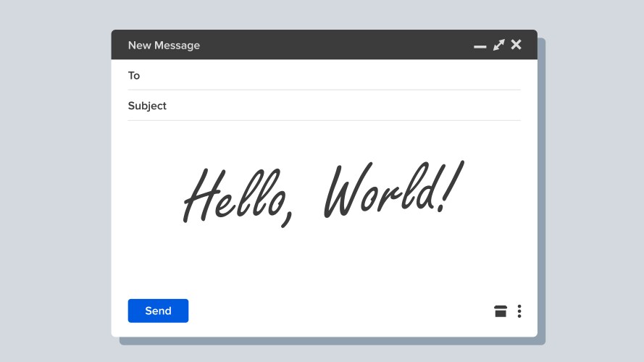Minimize the New Message window
This screenshot has width=644, height=362.
click(480, 46)
